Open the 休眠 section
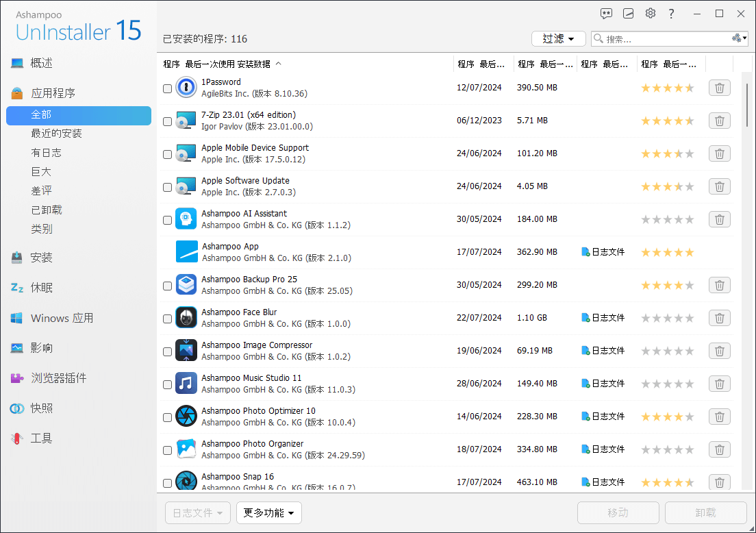756x533 pixels. pos(32,288)
